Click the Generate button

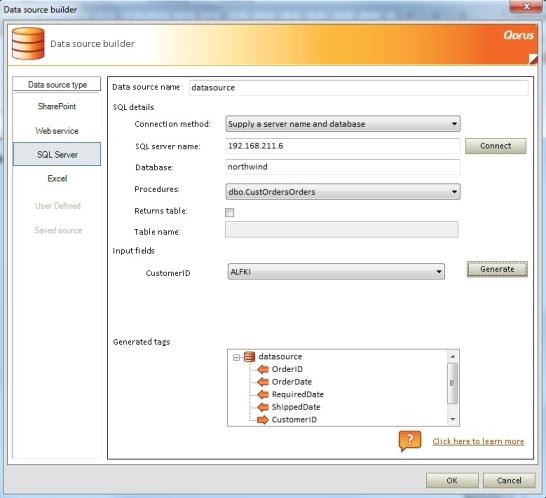[497, 269]
